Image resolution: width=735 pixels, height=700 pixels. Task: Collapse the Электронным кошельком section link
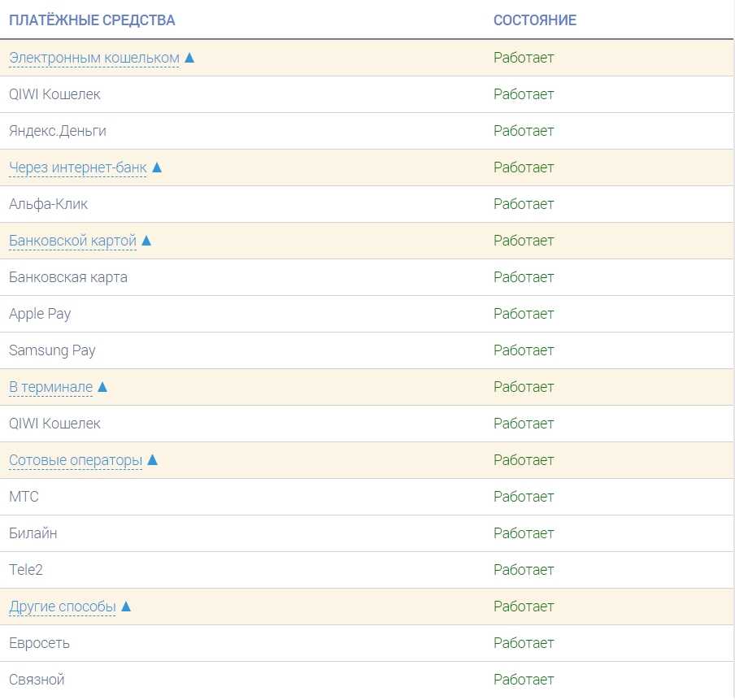pyautogui.click(x=94, y=58)
